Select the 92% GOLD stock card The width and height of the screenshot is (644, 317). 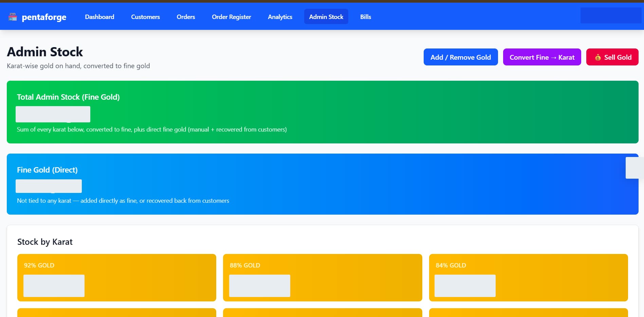coord(117,278)
